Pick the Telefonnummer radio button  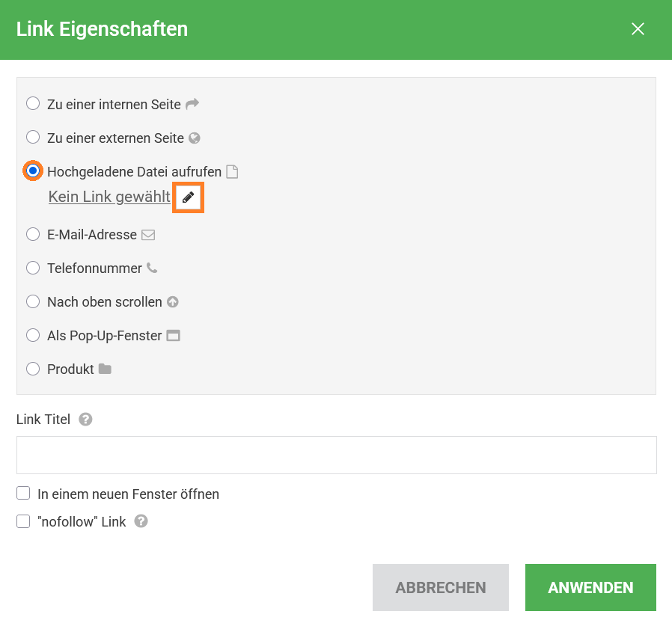tap(33, 268)
